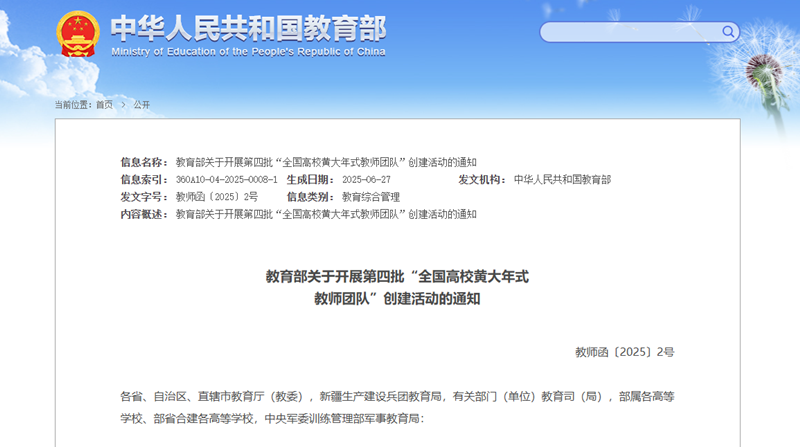The height and width of the screenshot is (447, 800).
Task: Select the 内容概述 summary text
Action: (326, 214)
